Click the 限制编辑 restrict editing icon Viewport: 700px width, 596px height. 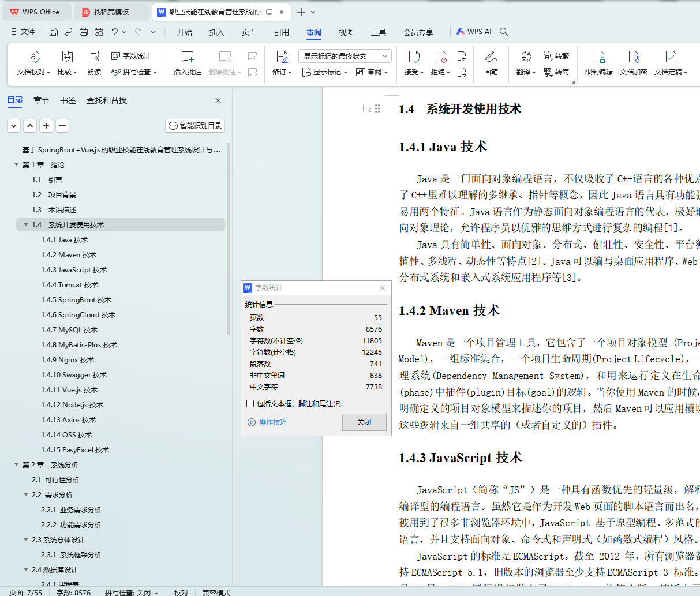click(598, 57)
